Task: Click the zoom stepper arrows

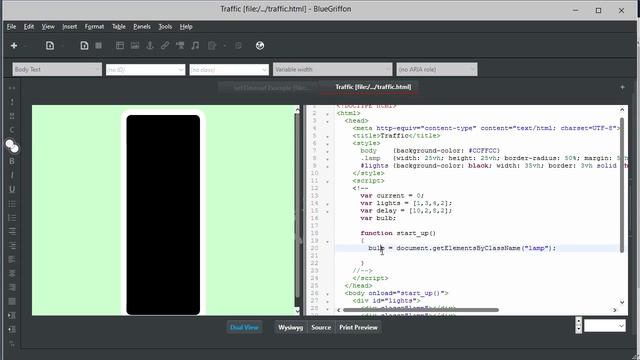Action: [578, 325]
